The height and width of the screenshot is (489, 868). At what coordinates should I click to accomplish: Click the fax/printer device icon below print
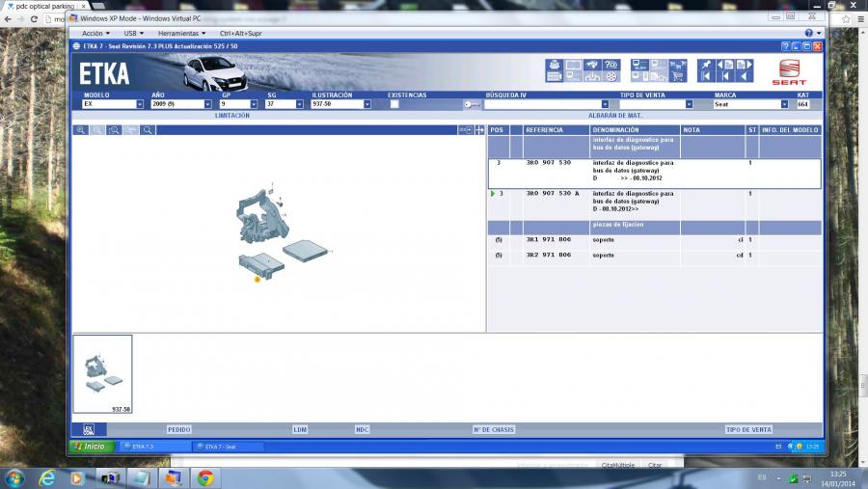point(555,77)
